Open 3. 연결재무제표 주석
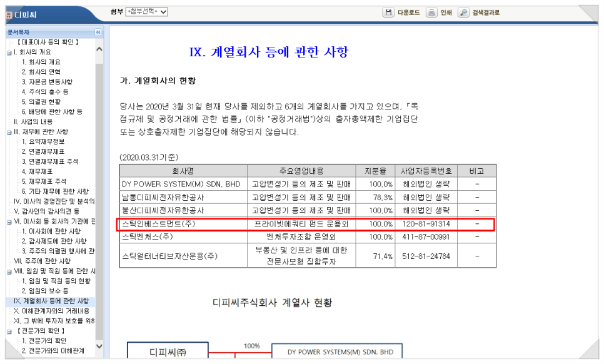 50,162
